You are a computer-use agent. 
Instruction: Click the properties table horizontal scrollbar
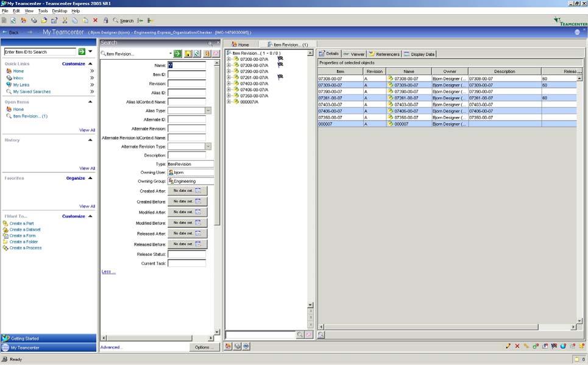[x=431, y=327]
